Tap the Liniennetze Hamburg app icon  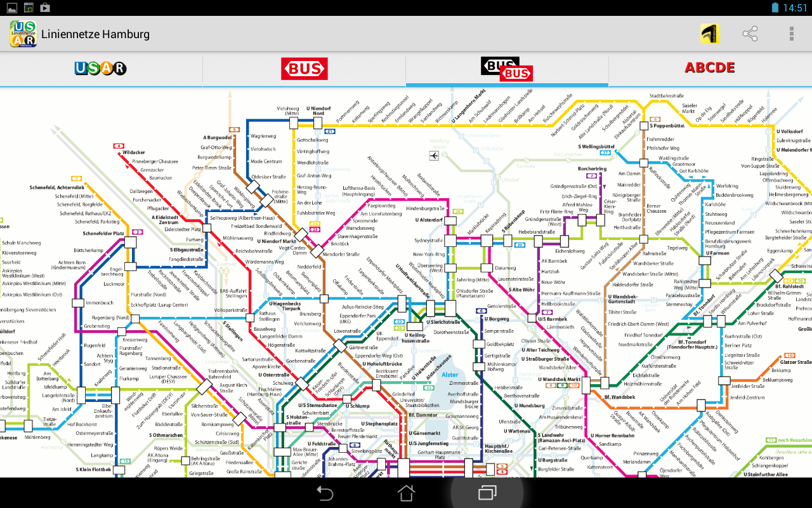click(x=23, y=34)
